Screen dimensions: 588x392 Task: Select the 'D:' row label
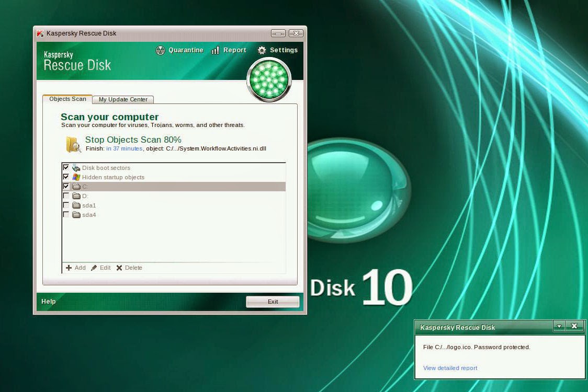(x=85, y=196)
